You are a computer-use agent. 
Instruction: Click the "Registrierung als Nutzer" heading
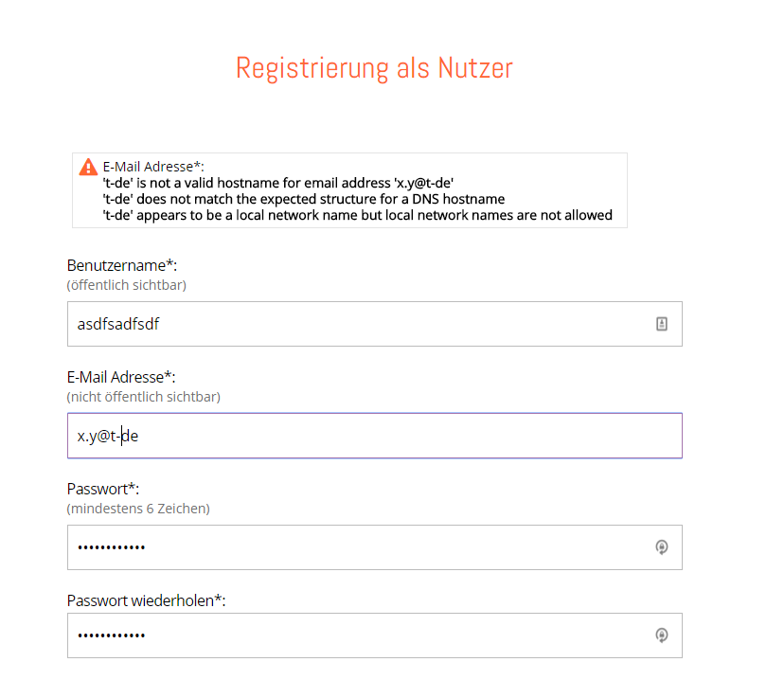[374, 68]
